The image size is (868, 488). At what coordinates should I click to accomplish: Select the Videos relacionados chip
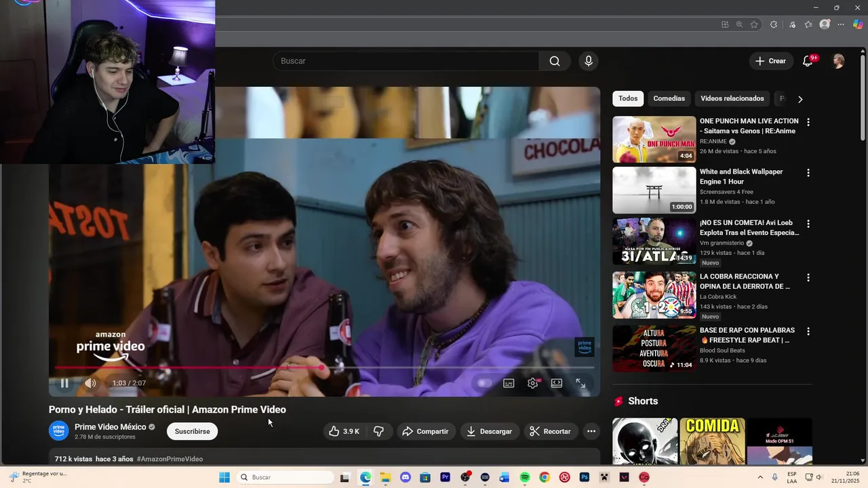point(732,98)
